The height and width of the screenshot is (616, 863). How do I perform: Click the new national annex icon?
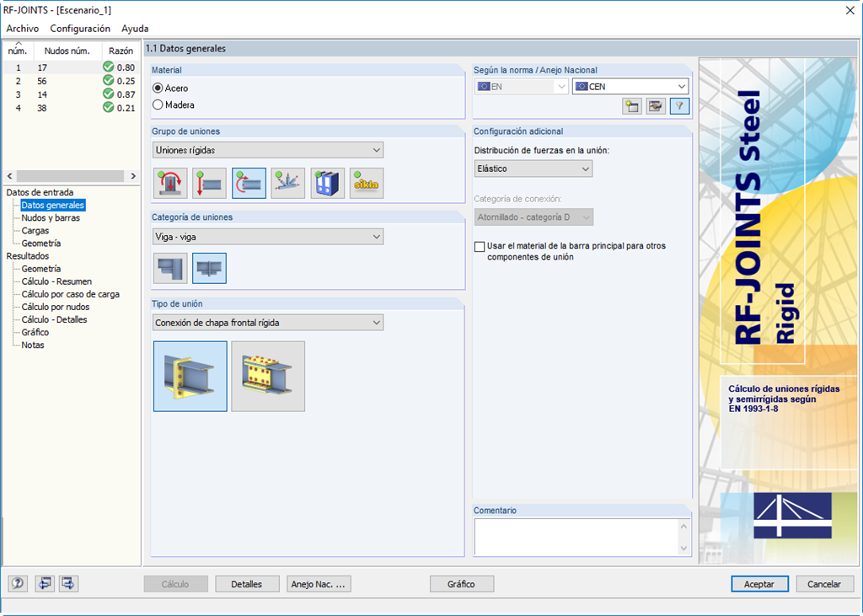[x=632, y=106]
